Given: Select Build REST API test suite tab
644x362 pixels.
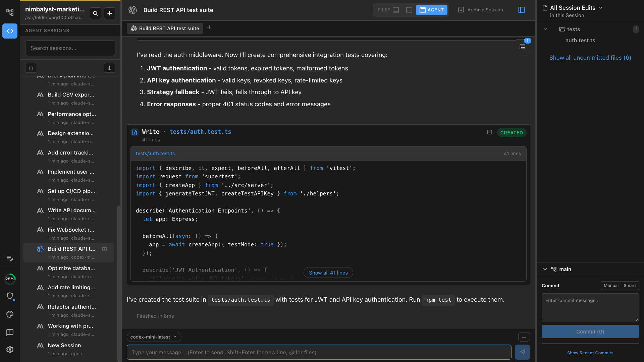Looking at the screenshot, I should [x=165, y=28].
